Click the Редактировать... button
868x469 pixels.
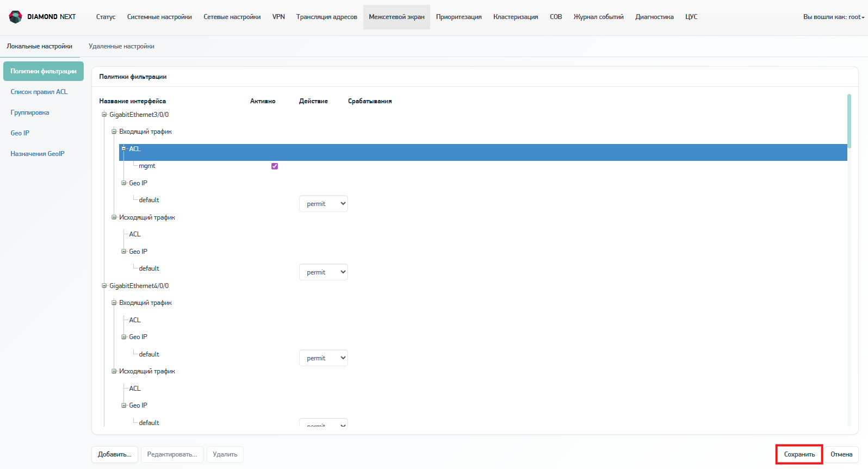tap(172, 454)
